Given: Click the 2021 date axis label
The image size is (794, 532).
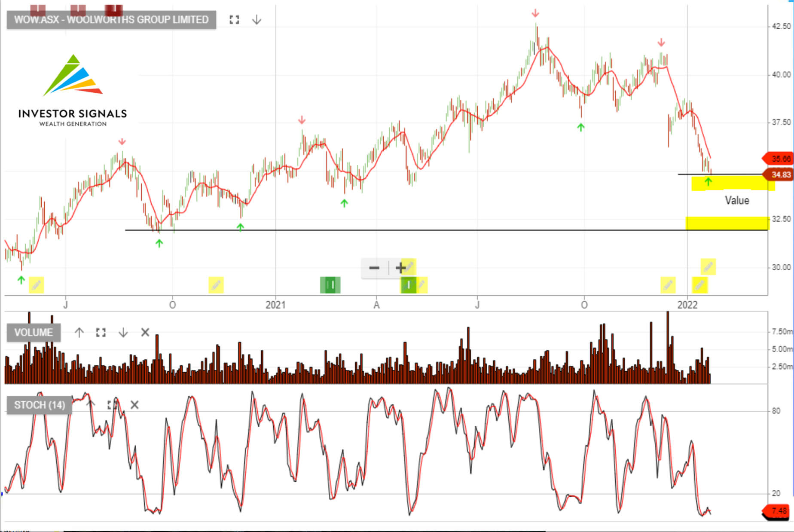Looking at the screenshot, I should coord(275,305).
